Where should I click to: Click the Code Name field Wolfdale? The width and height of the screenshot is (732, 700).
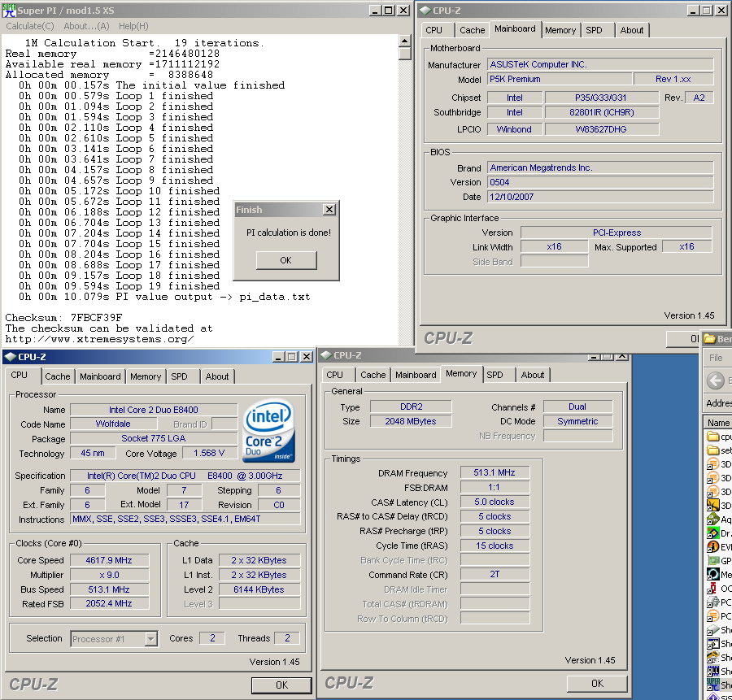click(x=113, y=424)
